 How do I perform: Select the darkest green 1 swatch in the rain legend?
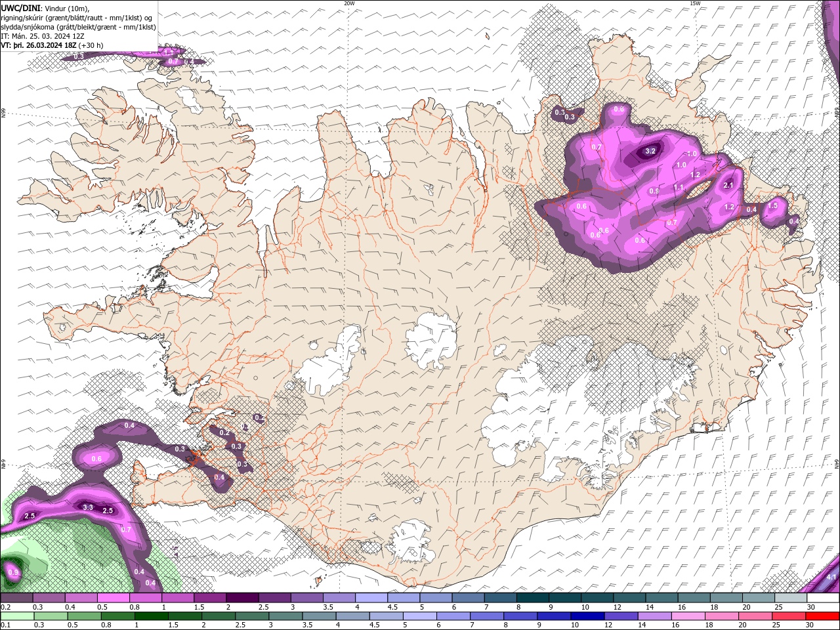click(x=151, y=616)
